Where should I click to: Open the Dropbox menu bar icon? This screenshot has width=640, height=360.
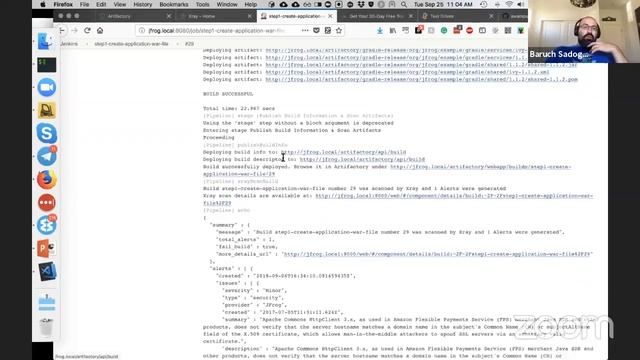(x=361, y=4)
